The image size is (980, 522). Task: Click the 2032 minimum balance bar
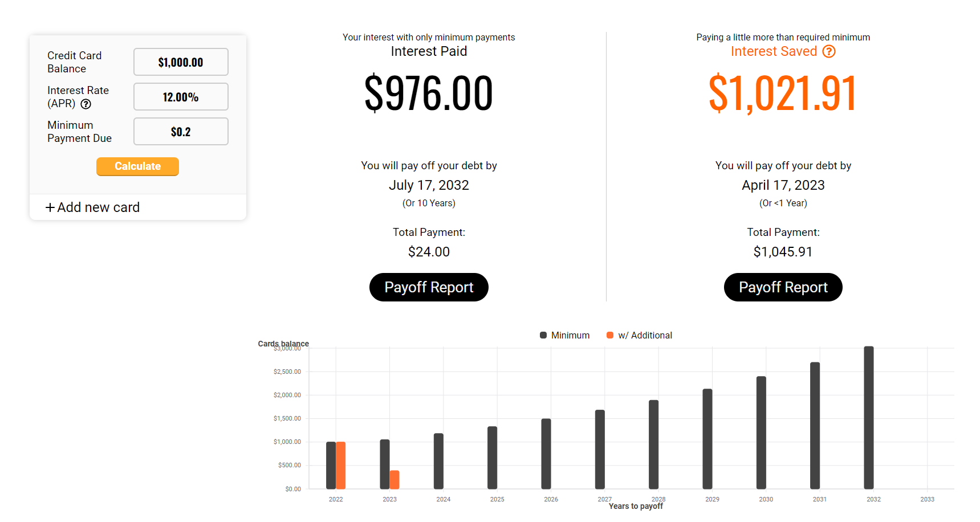point(868,418)
